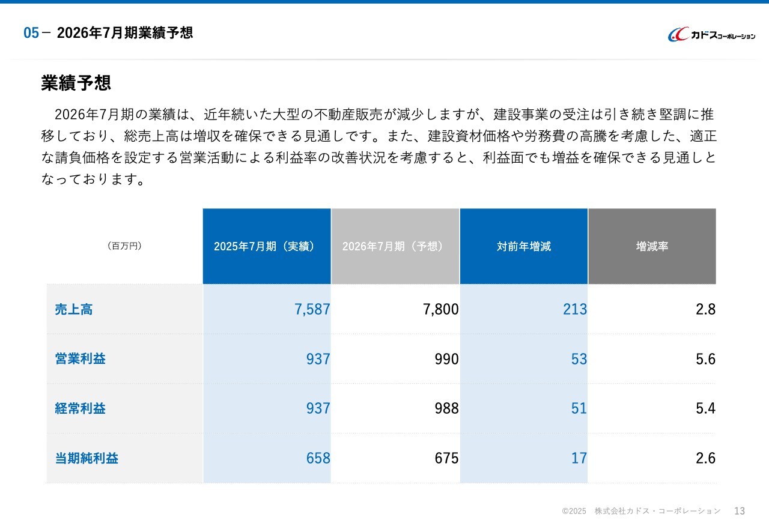Click the page number 13

pyautogui.click(x=740, y=511)
